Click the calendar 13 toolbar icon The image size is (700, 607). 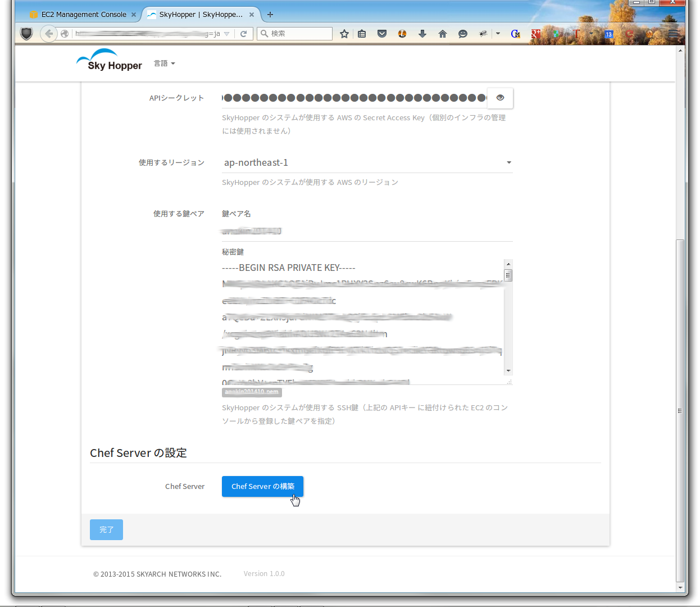click(x=608, y=34)
